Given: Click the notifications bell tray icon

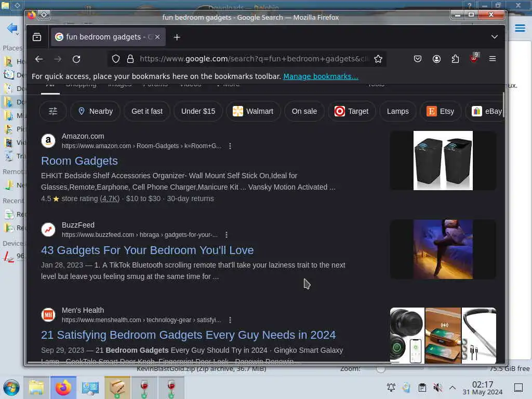Looking at the screenshot, I should [391, 387].
